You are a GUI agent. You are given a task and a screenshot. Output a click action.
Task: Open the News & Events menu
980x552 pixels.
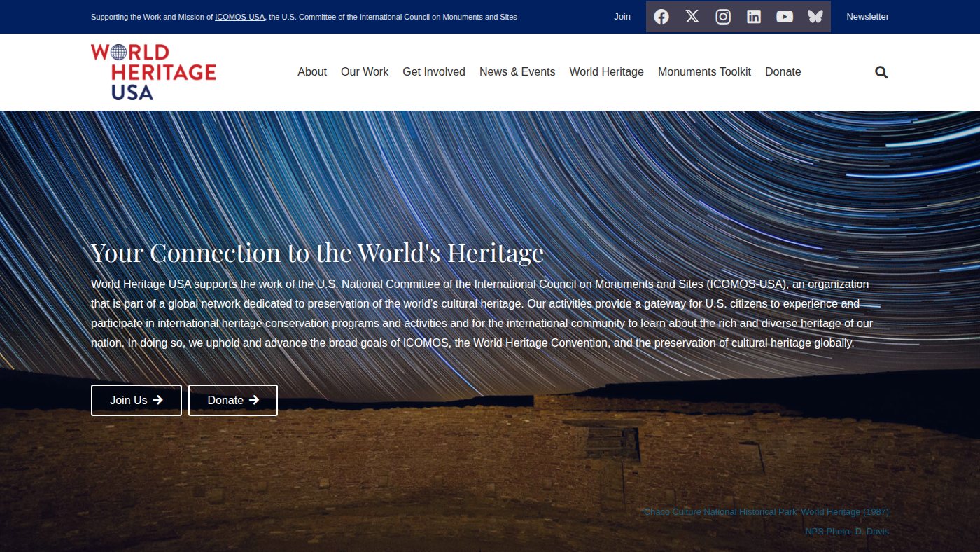tap(517, 71)
